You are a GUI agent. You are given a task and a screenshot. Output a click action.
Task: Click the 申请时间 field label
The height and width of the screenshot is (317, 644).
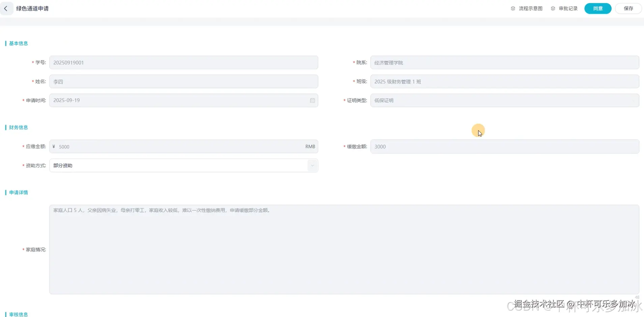36,100
